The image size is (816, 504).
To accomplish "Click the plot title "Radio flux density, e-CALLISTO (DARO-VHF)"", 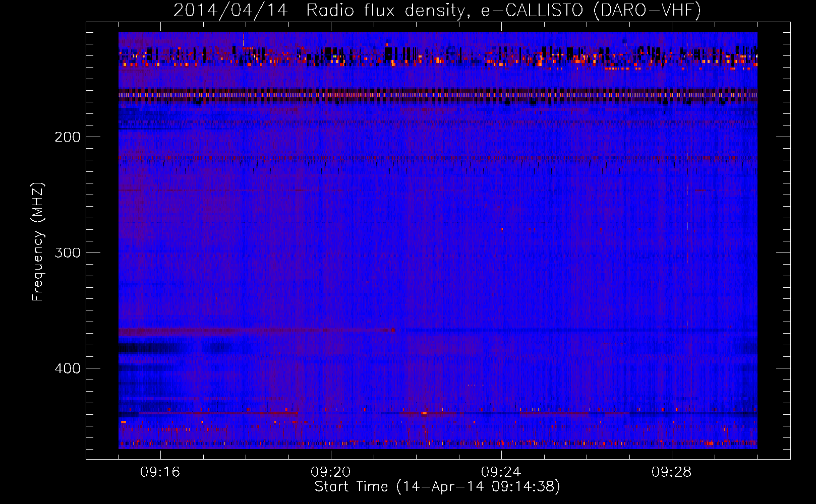I will [x=503, y=10].
